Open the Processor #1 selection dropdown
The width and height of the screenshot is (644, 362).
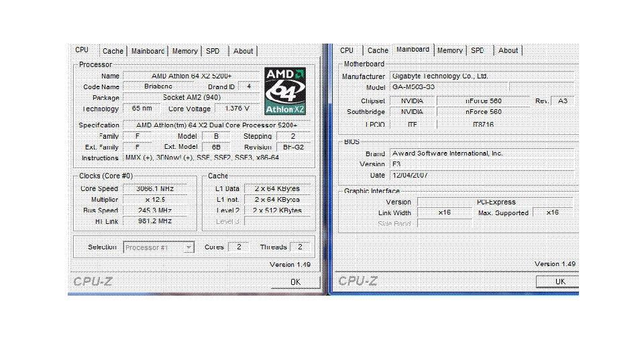point(158,247)
